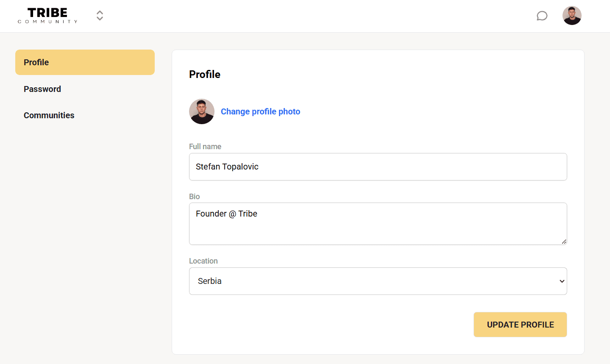Grab the Bio textarea resize handle
The width and height of the screenshot is (610, 364).
click(x=564, y=242)
